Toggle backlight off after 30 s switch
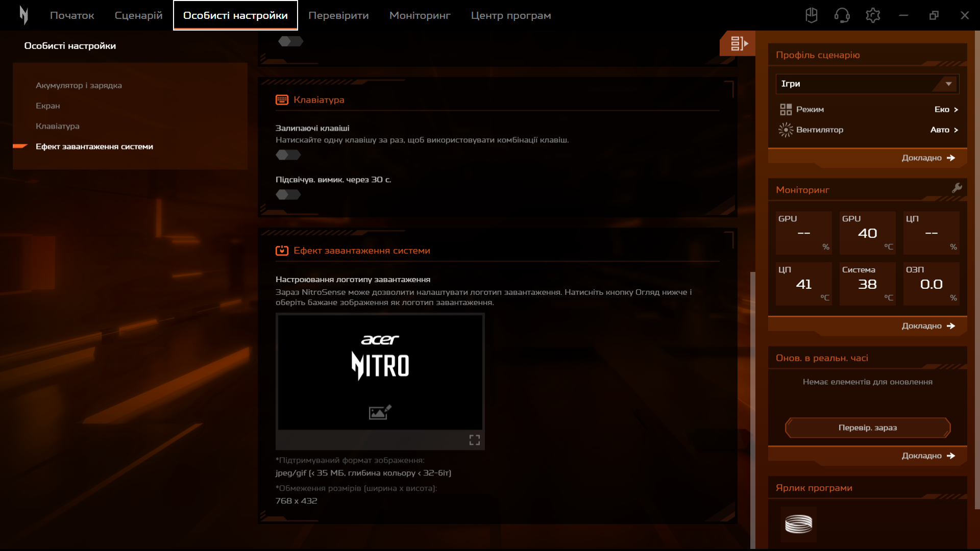Viewport: 980px width, 551px height. click(x=288, y=194)
